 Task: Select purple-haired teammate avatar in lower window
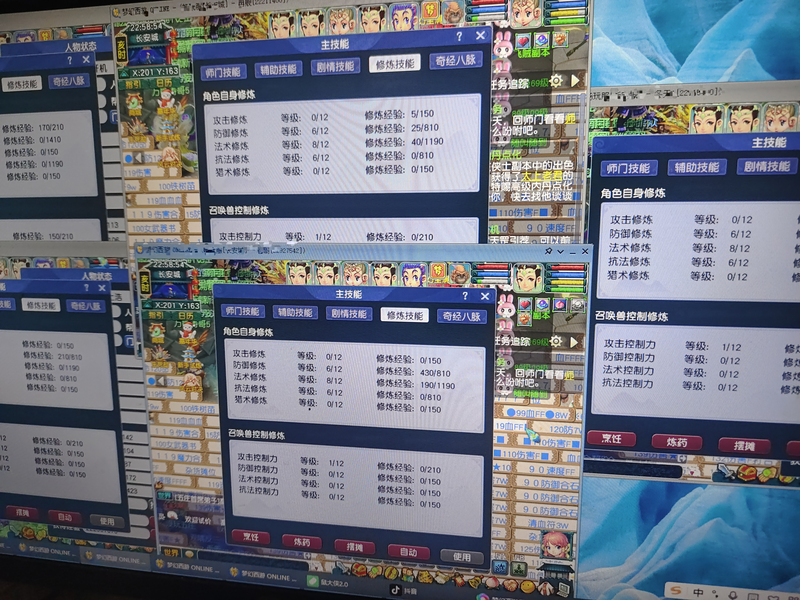coord(413,274)
